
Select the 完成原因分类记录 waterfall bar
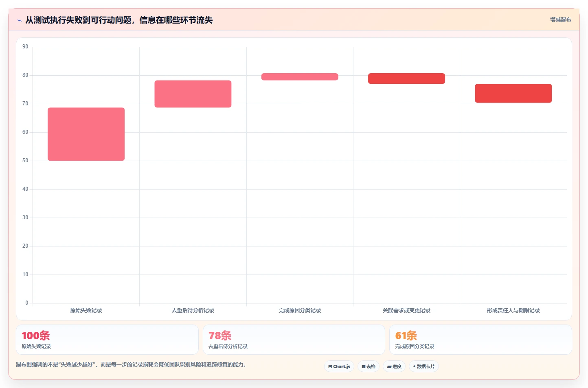coord(300,77)
